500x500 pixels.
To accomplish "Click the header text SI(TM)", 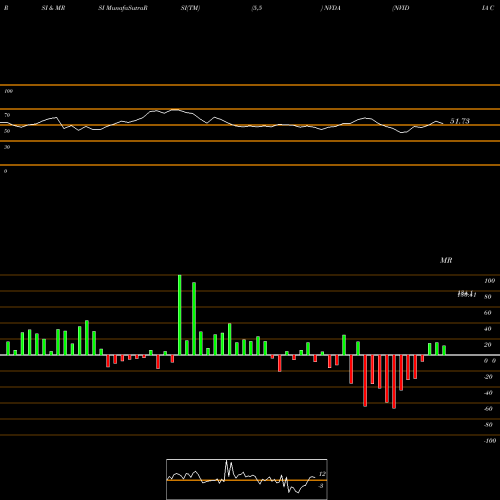I will tap(190, 8).
